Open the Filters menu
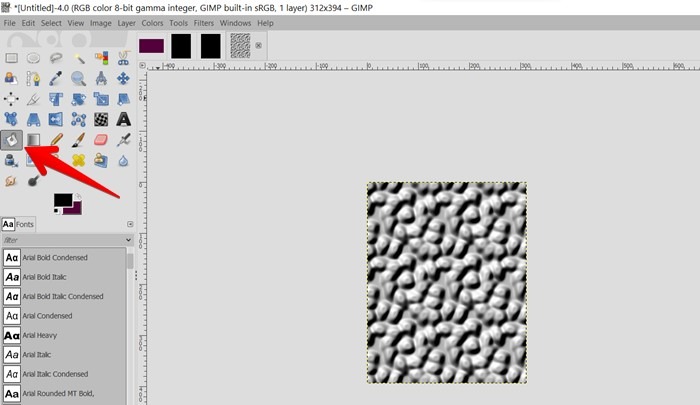The height and width of the screenshot is (405, 700). (x=204, y=23)
